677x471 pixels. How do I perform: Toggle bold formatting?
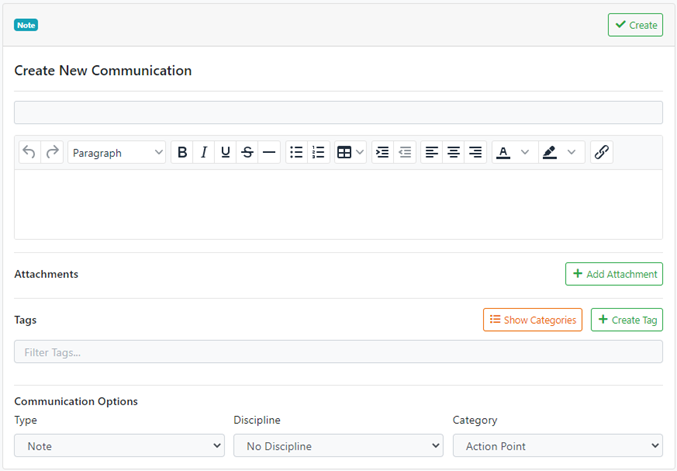point(182,153)
